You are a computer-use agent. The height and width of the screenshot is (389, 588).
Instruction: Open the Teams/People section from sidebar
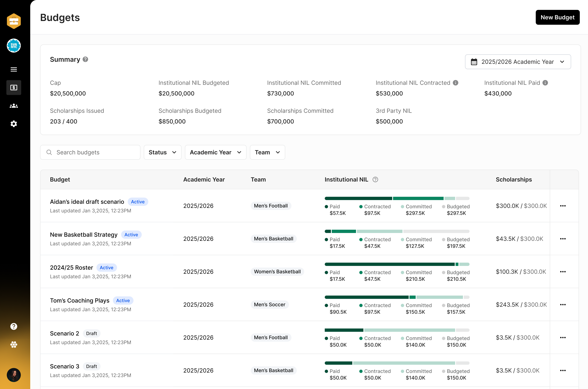coord(14,106)
